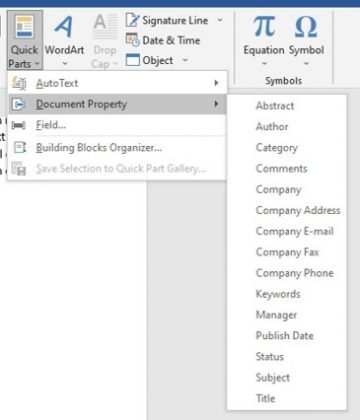Click the Equation pi icon
The height and width of the screenshot is (420, 360).
pos(264,26)
